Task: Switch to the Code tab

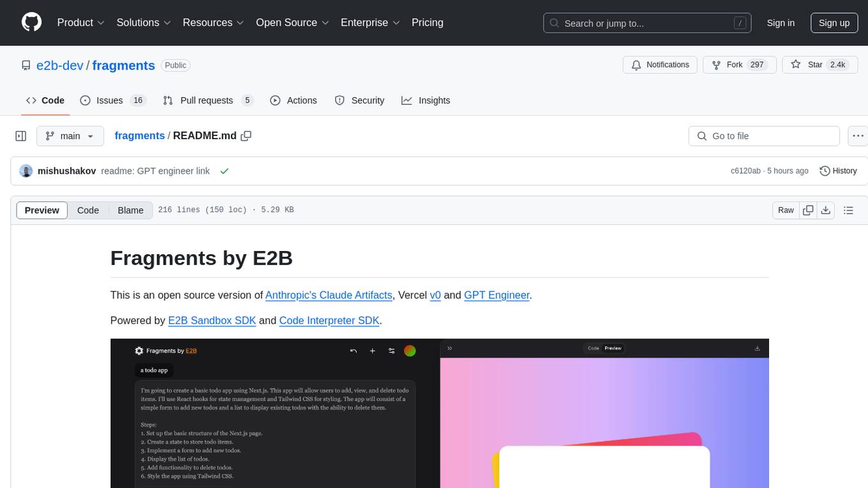Action: tap(45, 100)
